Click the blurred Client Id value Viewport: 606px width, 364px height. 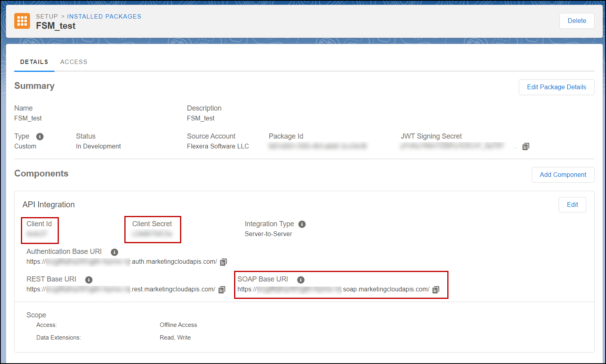pos(37,234)
